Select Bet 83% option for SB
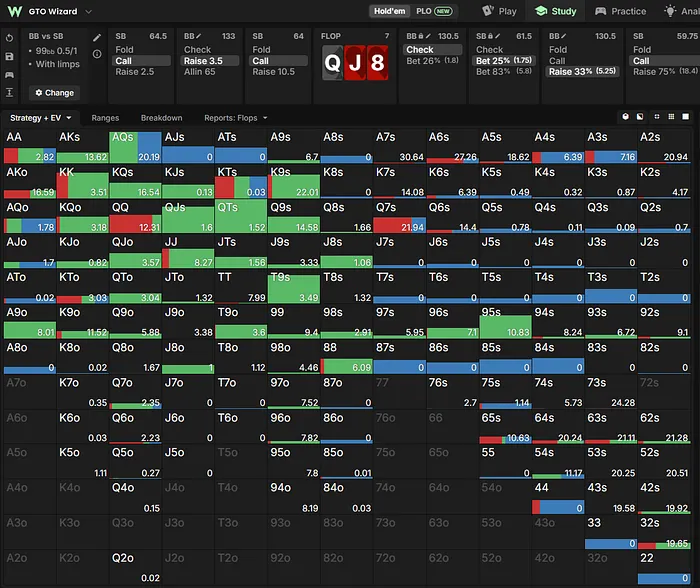Screen dimensions: 700x588 pos(504,71)
